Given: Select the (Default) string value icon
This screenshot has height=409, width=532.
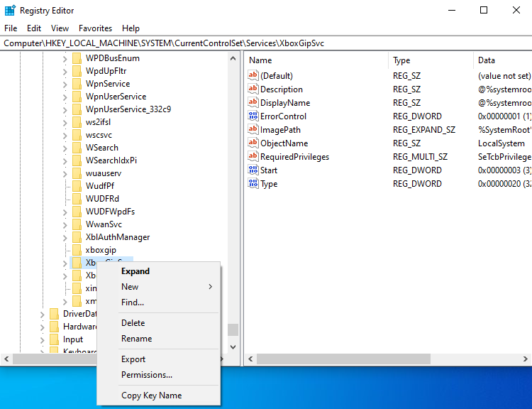Looking at the screenshot, I should coord(253,75).
